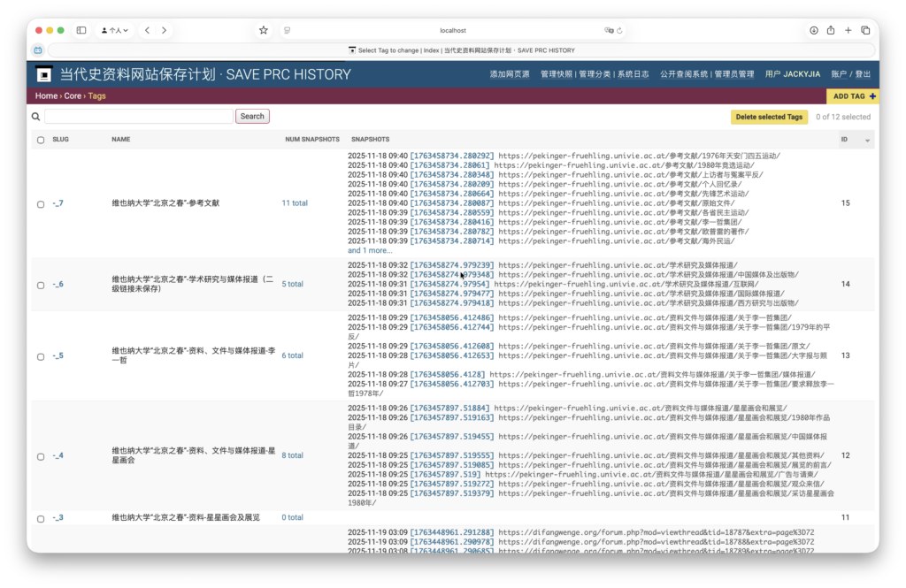Click the ADD TAG button

point(853,96)
